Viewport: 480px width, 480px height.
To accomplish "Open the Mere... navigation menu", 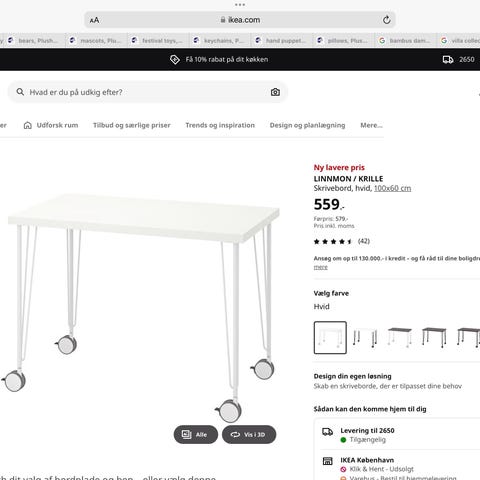I will 371,125.
